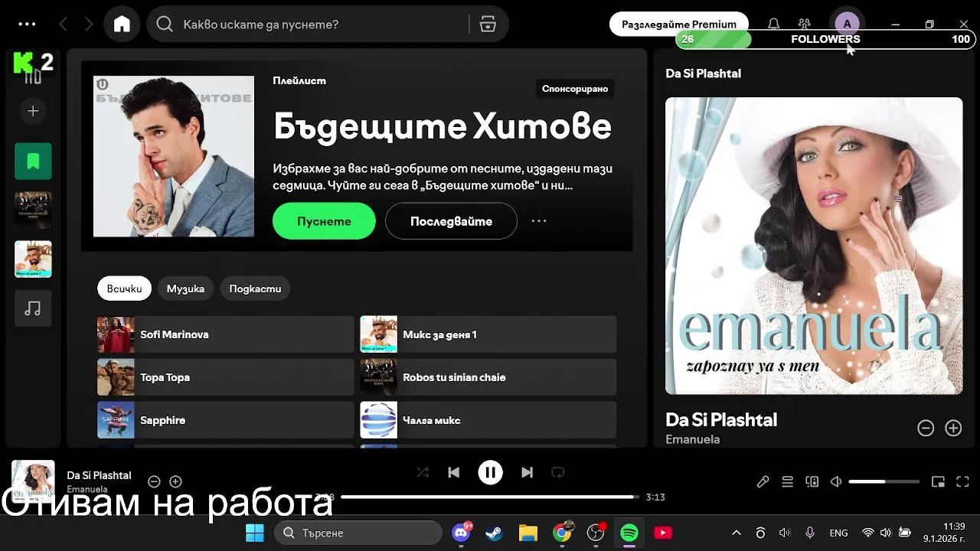Open artist Emanuela in side panel

692,439
